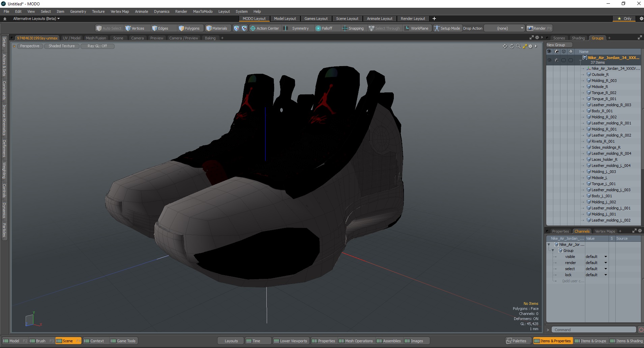Click the Command input field

594,330
